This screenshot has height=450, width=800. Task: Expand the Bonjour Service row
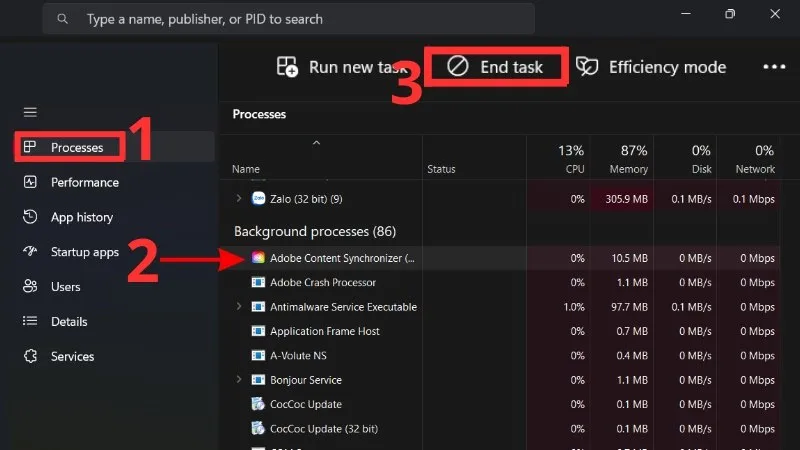pos(238,380)
